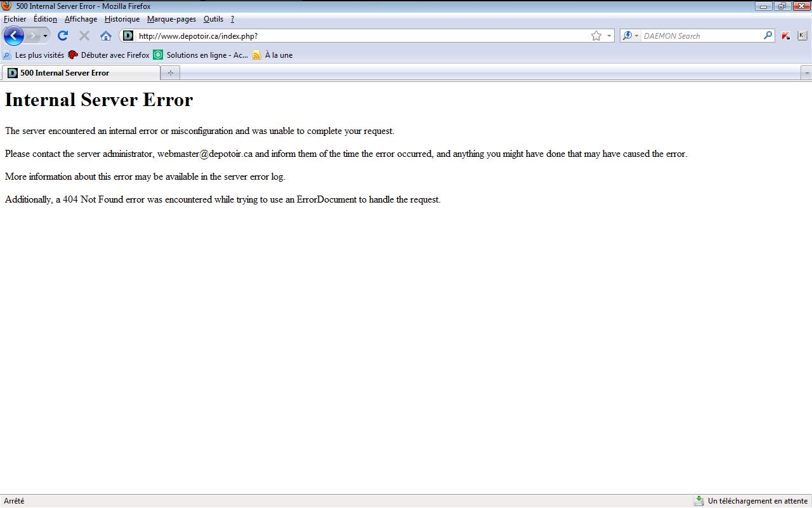
Task: Open the Affichage menu
Action: coord(81,19)
